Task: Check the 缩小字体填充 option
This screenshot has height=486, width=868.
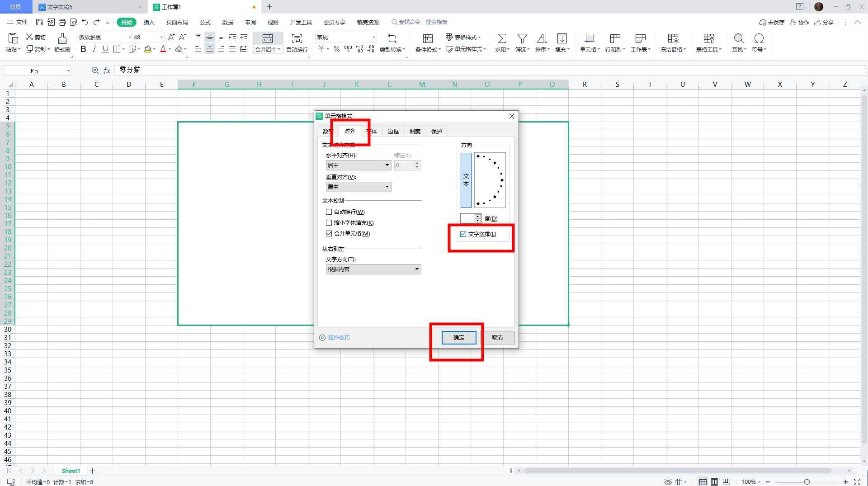Action: click(x=329, y=222)
